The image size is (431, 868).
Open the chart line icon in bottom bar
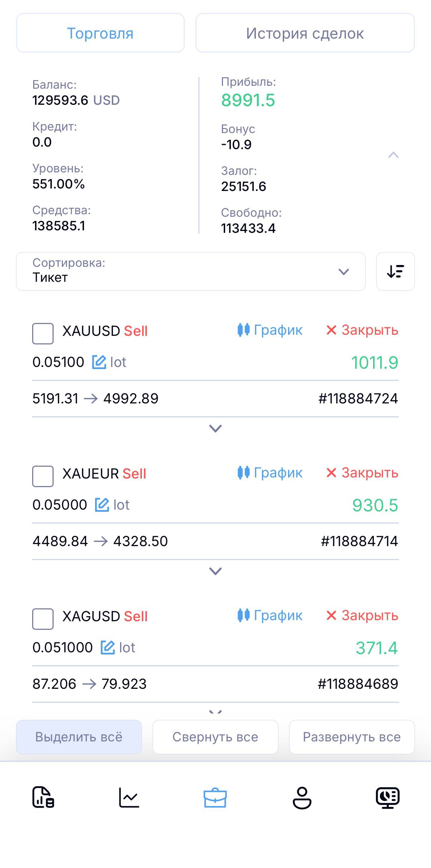(129, 798)
